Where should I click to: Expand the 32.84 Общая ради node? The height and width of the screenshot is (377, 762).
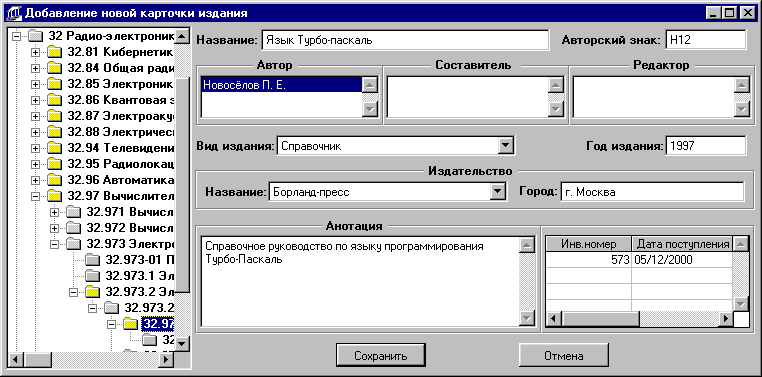coord(35,68)
